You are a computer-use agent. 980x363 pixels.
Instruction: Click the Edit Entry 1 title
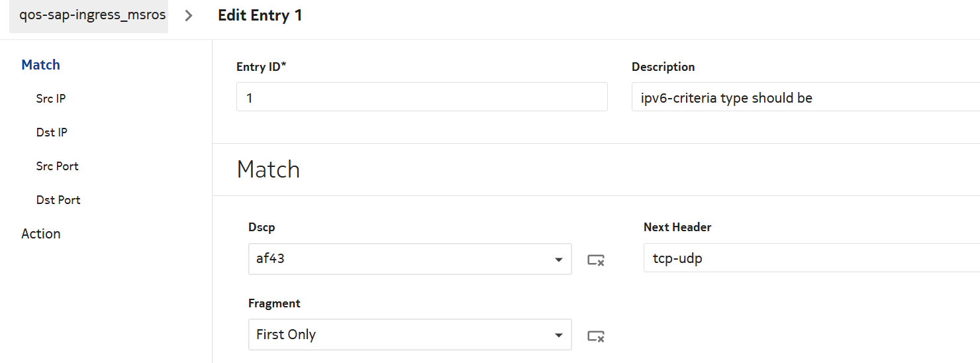260,16
